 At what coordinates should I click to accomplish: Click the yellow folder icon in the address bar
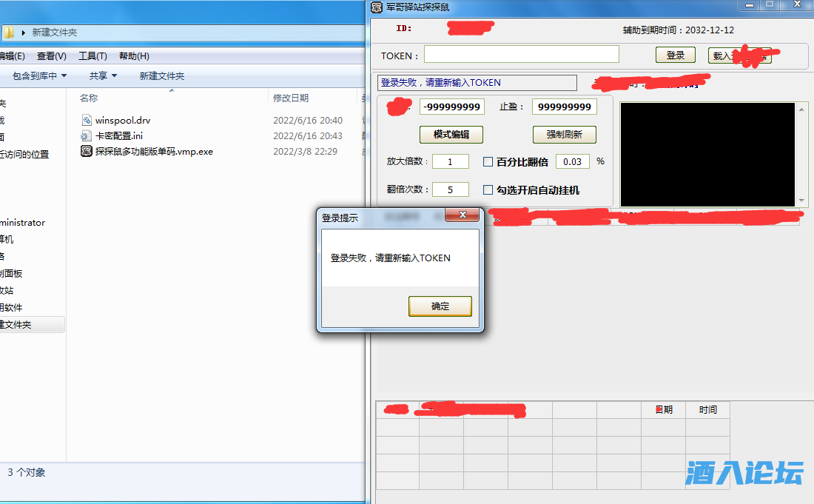point(10,33)
